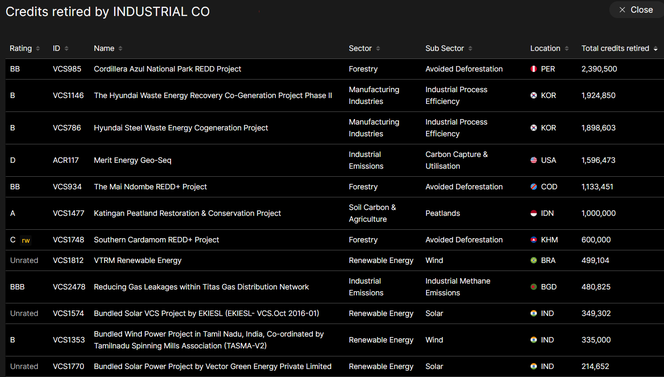Select Soil Carbon & Agriculture sector cell
The width and height of the screenshot is (664, 377).
coord(372,213)
